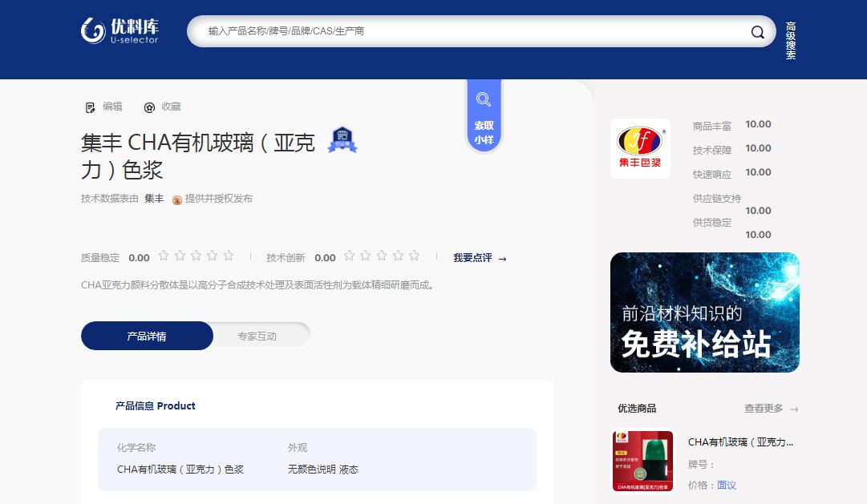Click the product description starting with CHA亚克力颜料分散体
This screenshot has width=867, height=504.
(257, 285)
